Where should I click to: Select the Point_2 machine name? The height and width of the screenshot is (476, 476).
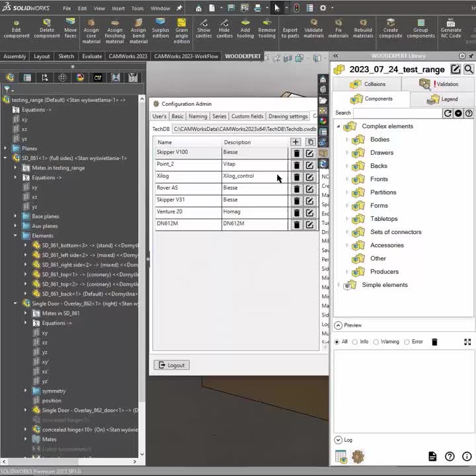[x=165, y=164]
